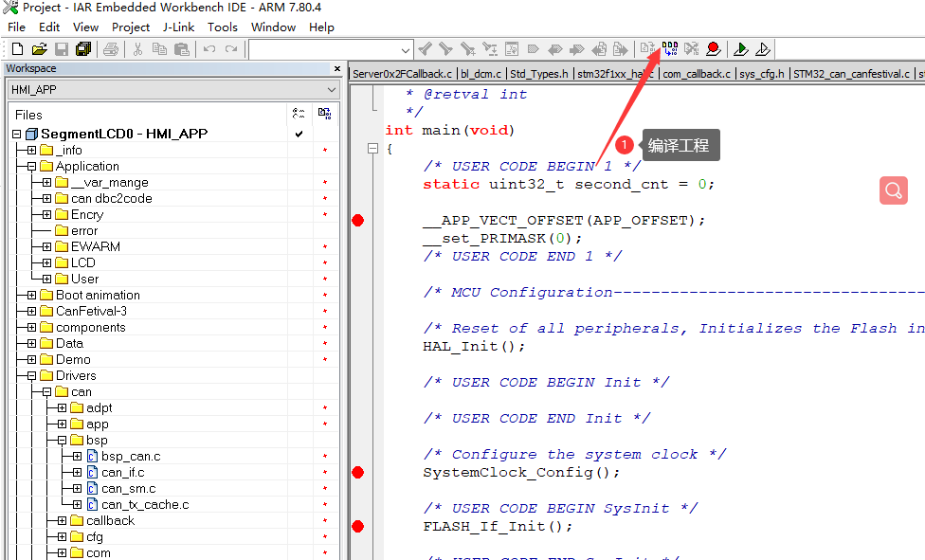
Task: Open the HMI_APP configuration dropdown
Action: 331,90
